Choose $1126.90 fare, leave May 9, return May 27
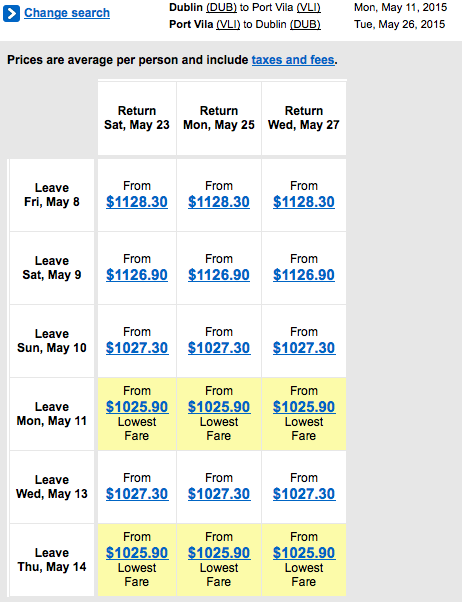The image size is (462, 602). [304, 275]
